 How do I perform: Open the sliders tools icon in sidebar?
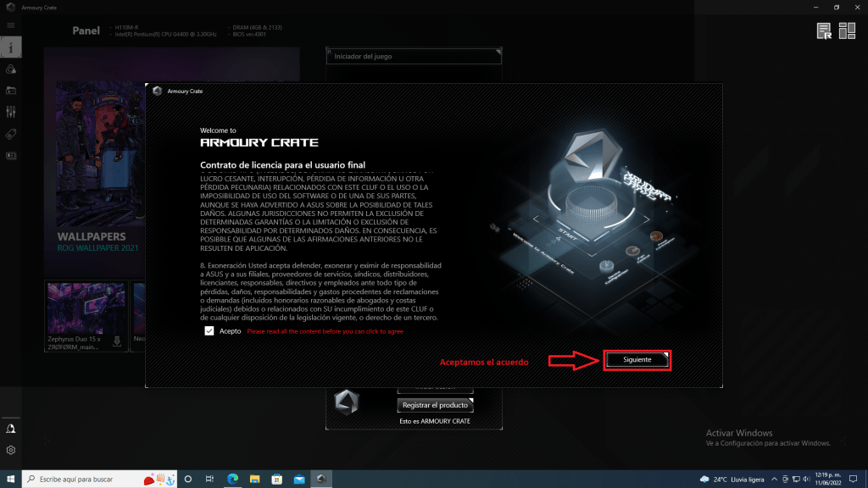[x=11, y=112]
